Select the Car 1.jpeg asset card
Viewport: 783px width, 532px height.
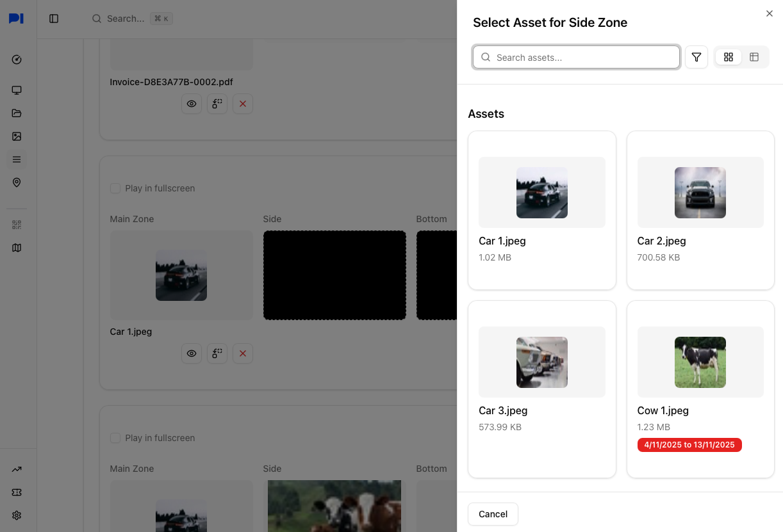(x=542, y=210)
